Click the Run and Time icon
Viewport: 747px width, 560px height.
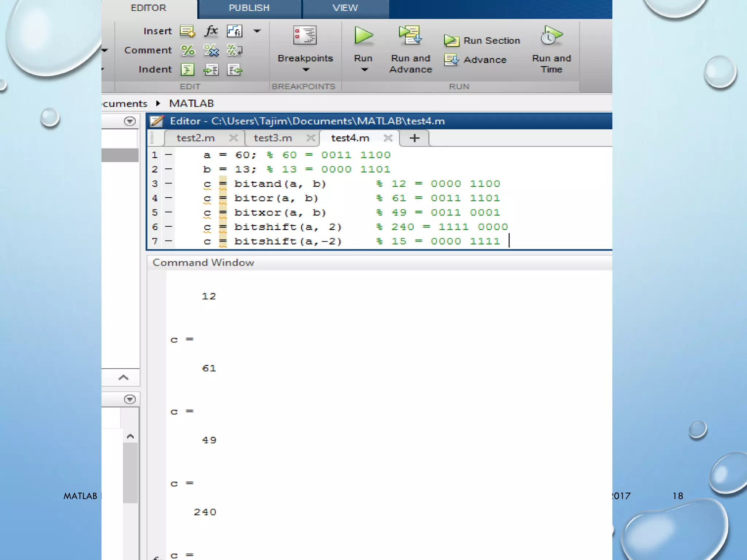551,35
